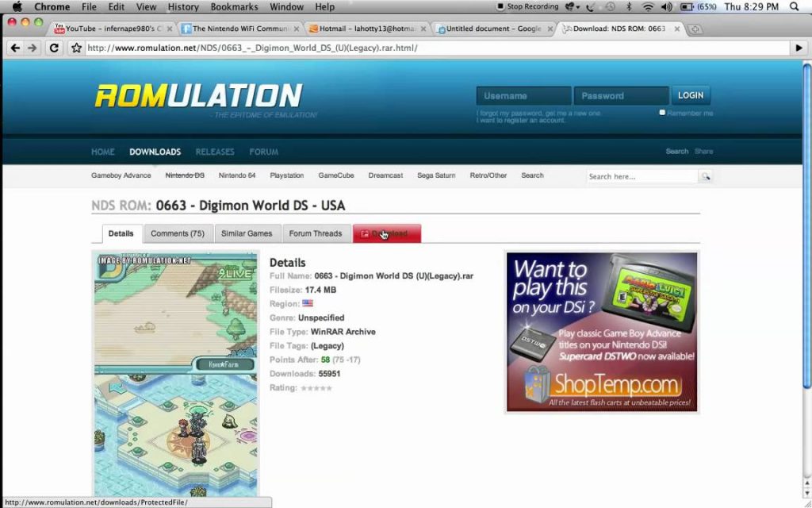
Task: Click the forgot my password link
Action: click(x=538, y=113)
